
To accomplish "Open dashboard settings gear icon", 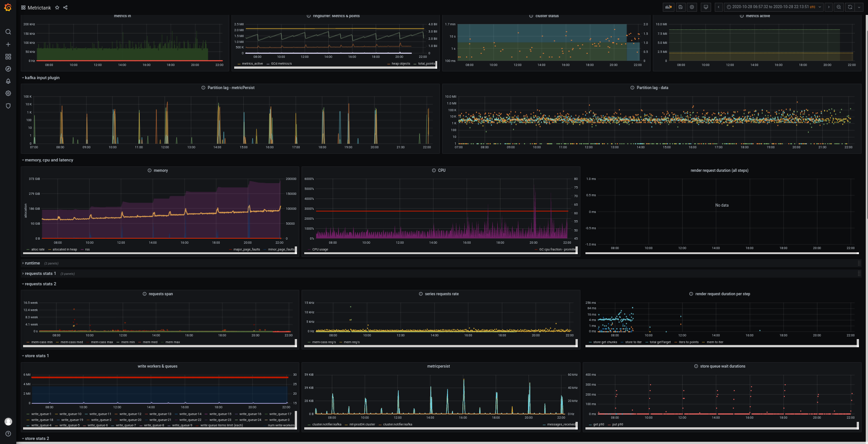I will click(692, 7).
